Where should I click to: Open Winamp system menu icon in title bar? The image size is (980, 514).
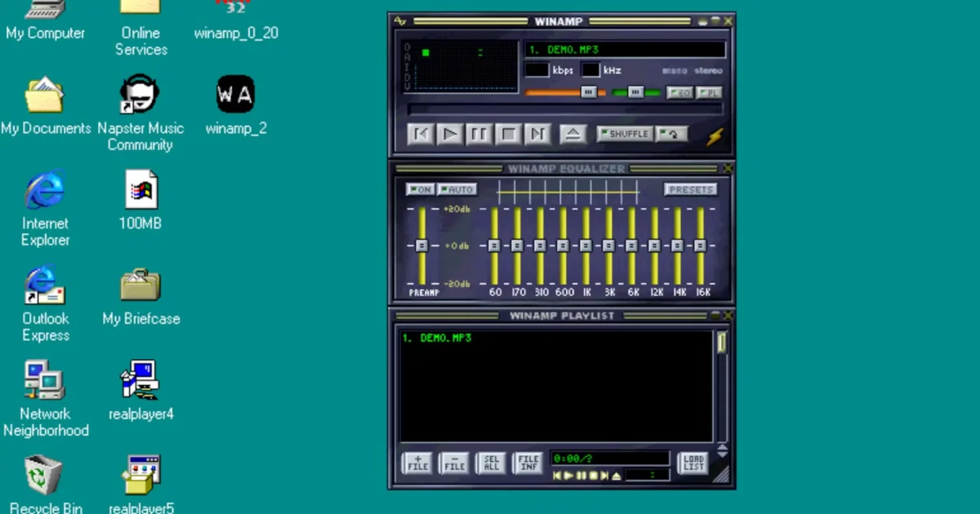click(400, 20)
